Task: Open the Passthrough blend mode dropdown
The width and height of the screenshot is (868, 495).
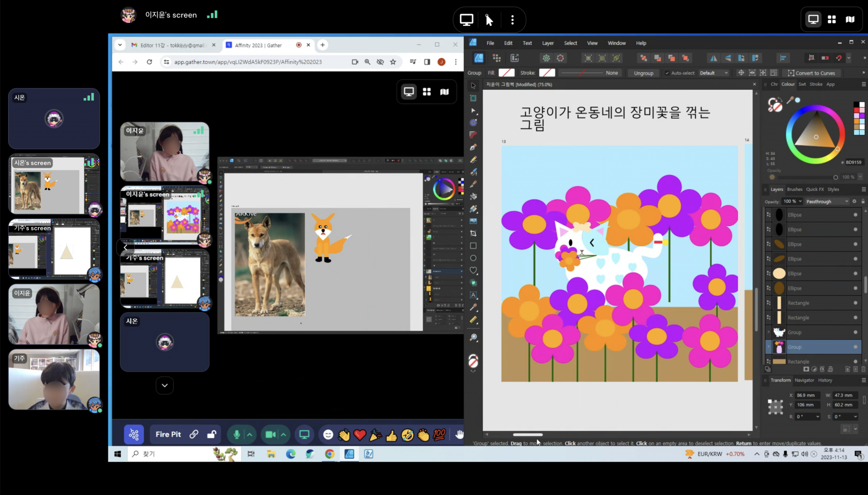Action: (827, 201)
